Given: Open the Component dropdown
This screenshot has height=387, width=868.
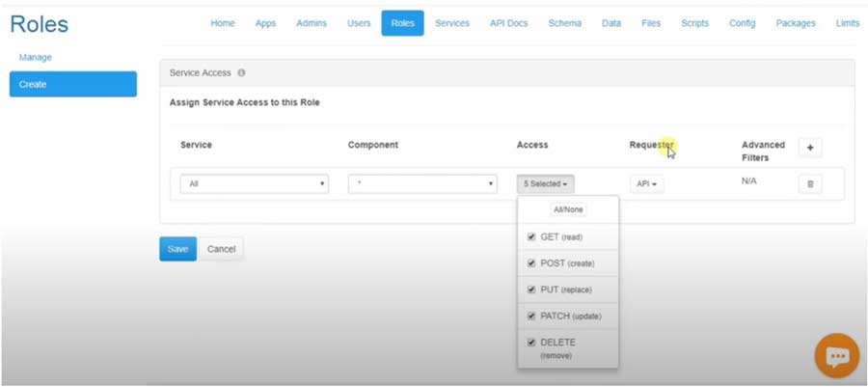Looking at the screenshot, I should 421,183.
